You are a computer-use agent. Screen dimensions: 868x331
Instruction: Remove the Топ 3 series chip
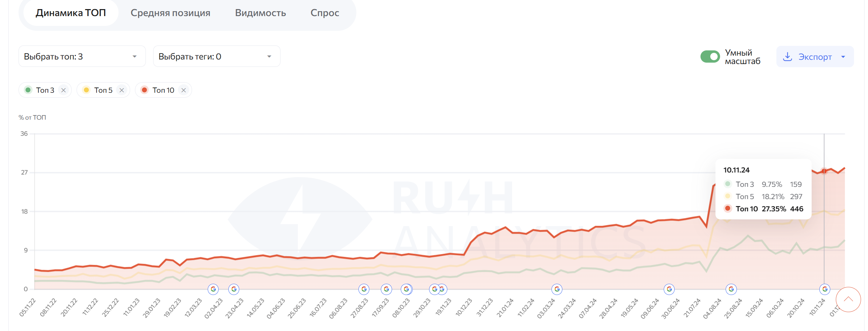point(63,90)
